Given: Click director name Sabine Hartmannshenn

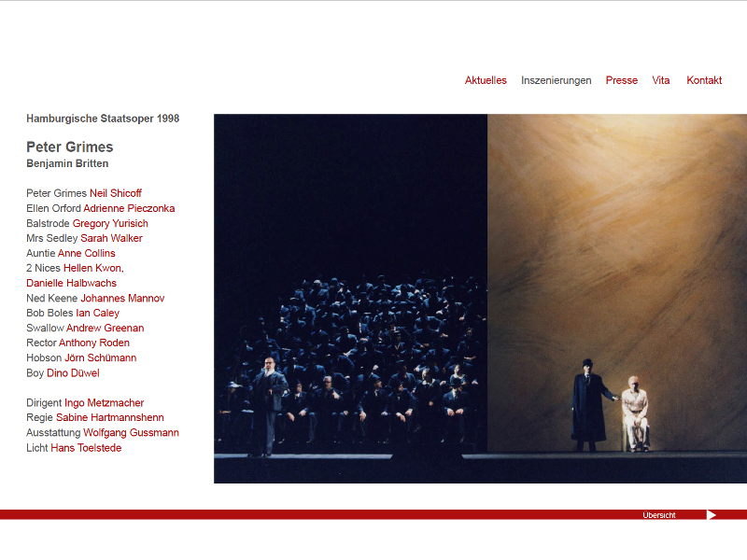Looking at the screenshot, I should click(110, 417).
